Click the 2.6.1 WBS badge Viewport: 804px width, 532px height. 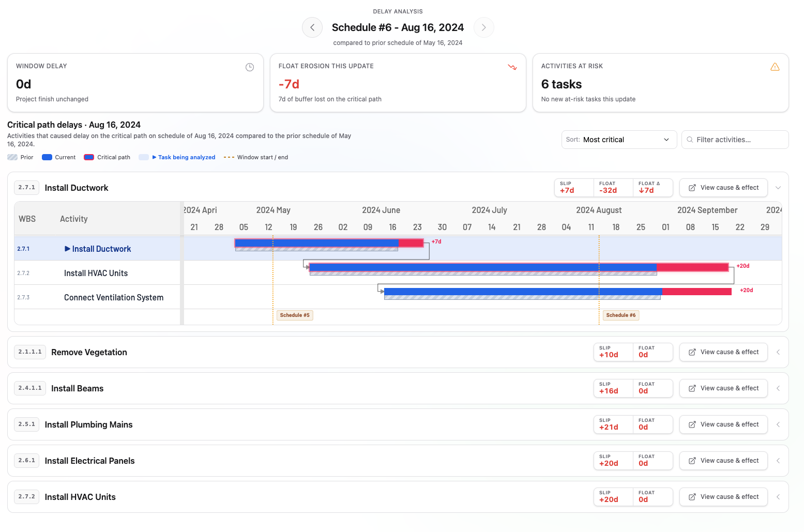pos(27,461)
